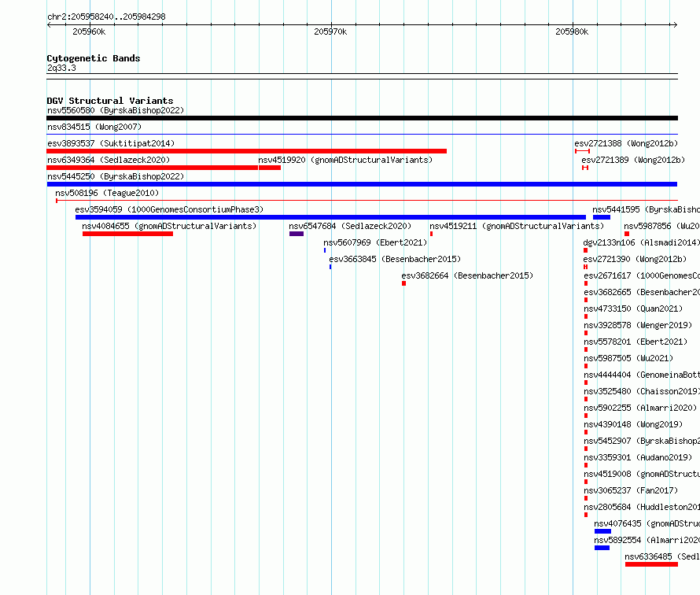This screenshot has width=700, height=595.
Task: Click the 205980k ruler position
Action: coord(572,31)
